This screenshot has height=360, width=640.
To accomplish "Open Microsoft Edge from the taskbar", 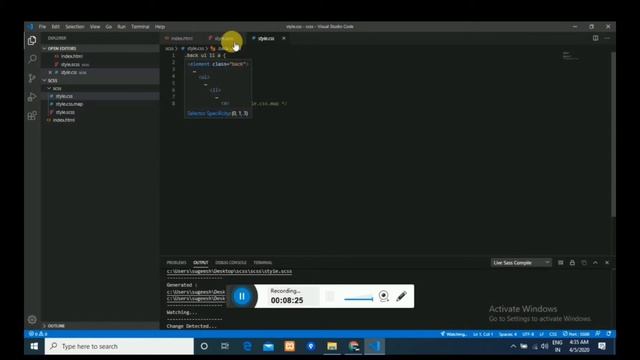I will pyautogui.click(x=247, y=346).
